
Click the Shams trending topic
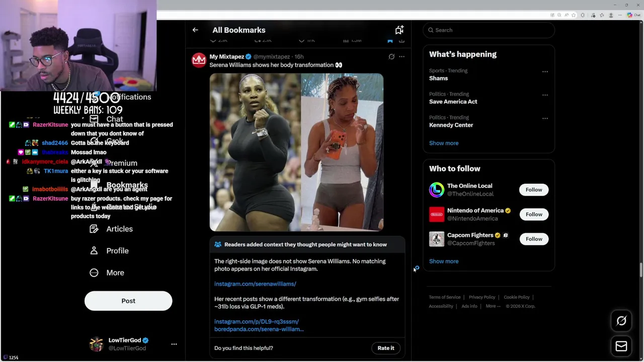click(438, 78)
